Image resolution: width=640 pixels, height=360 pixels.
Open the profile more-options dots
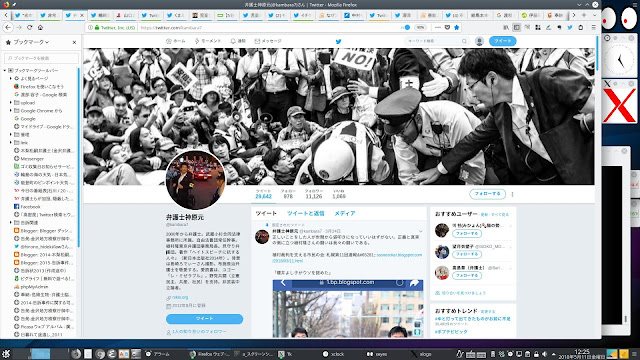[x=512, y=194]
